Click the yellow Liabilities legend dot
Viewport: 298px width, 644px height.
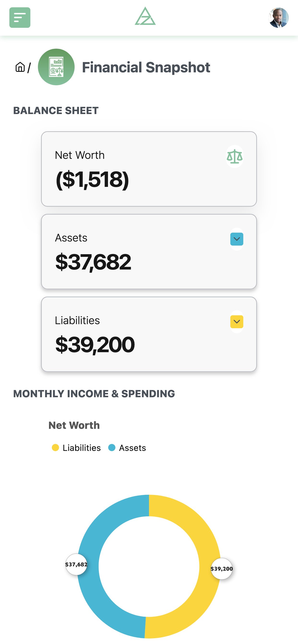pos(55,448)
